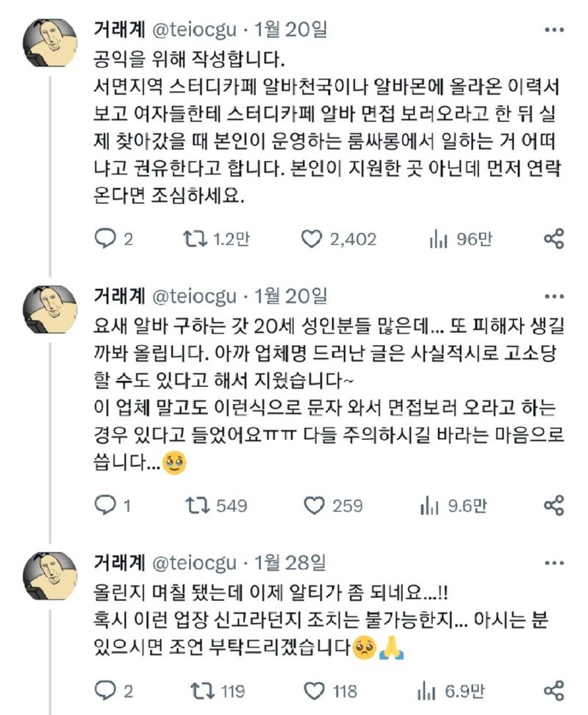This screenshot has height=715, width=588.
Task: Open more options for the second tweet
Action: (553, 296)
